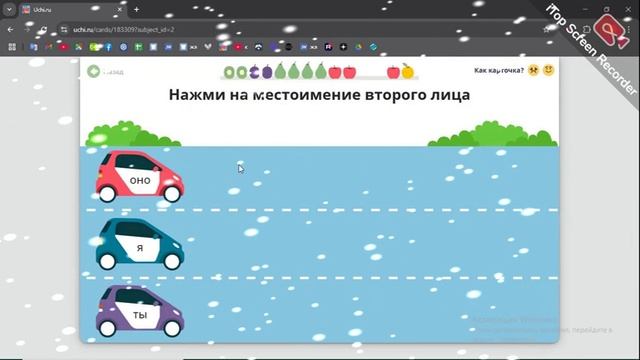Focus the uchi.ru address bar
This screenshot has width=640, height=360.
click(306, 29)
